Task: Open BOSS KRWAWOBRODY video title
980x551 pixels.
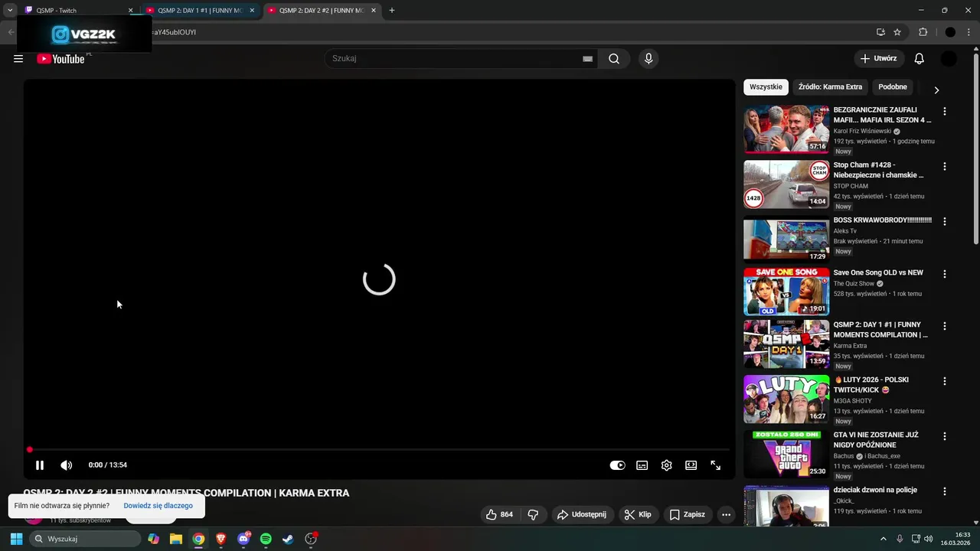Action: click(882, 220)
